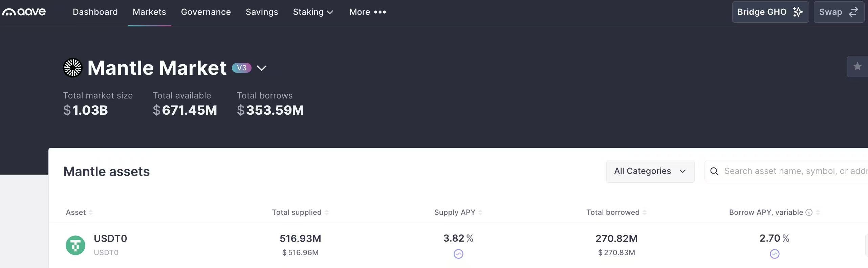This screenshot has height=268, width=868.
Task: Click the Borrow APY info icon
Action: point(809,213)
